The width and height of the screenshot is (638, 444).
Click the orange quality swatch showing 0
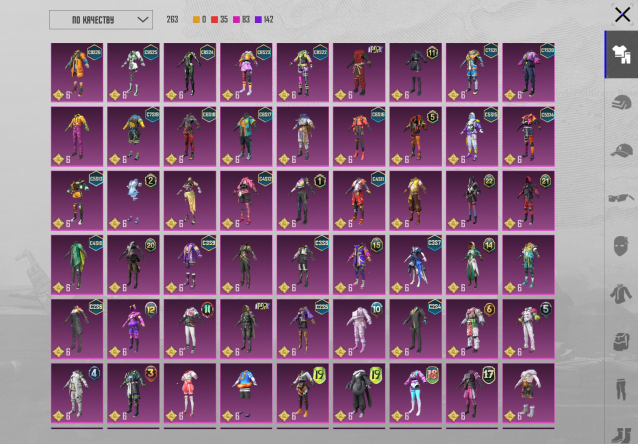201,20
